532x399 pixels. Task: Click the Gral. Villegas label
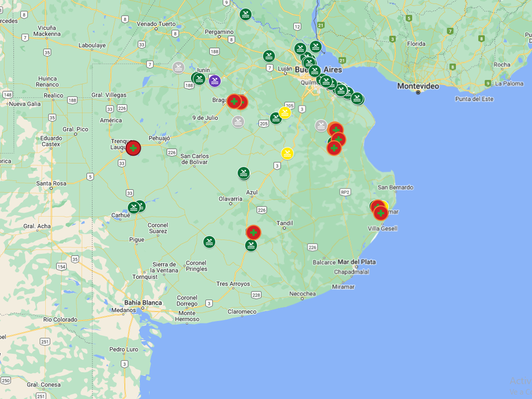click(109, 95)
